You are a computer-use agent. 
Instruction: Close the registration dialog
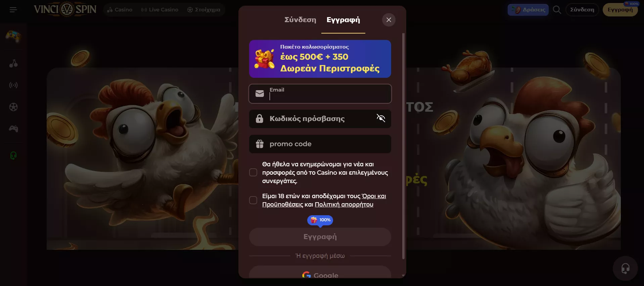(x=389, y=20)
